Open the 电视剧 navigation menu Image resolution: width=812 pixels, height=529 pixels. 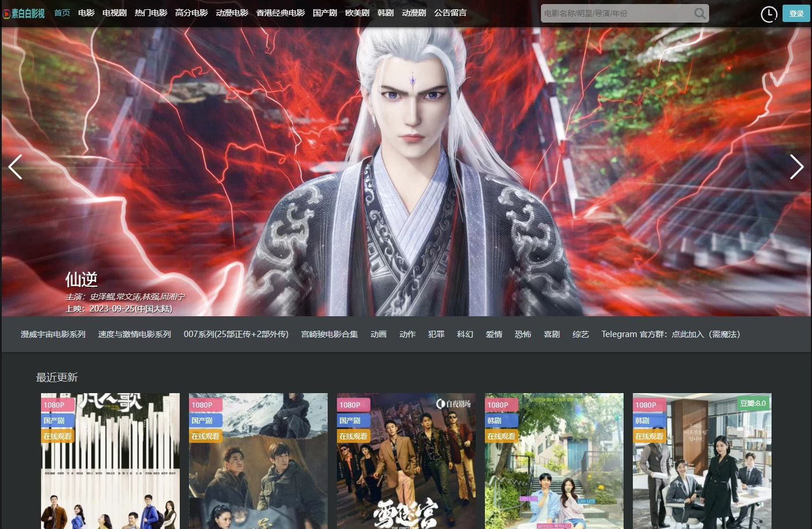pos(114,13)
